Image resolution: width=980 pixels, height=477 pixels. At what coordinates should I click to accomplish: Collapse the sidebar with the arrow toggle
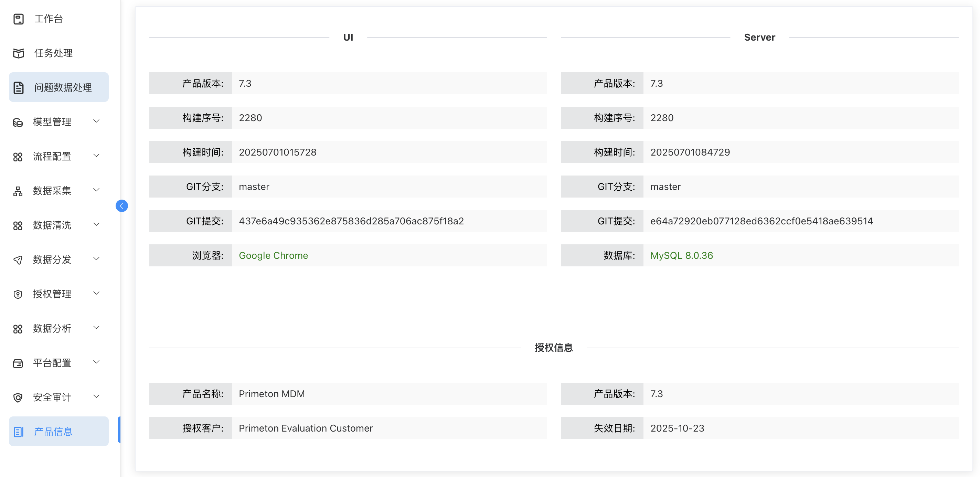coord(121,205)
